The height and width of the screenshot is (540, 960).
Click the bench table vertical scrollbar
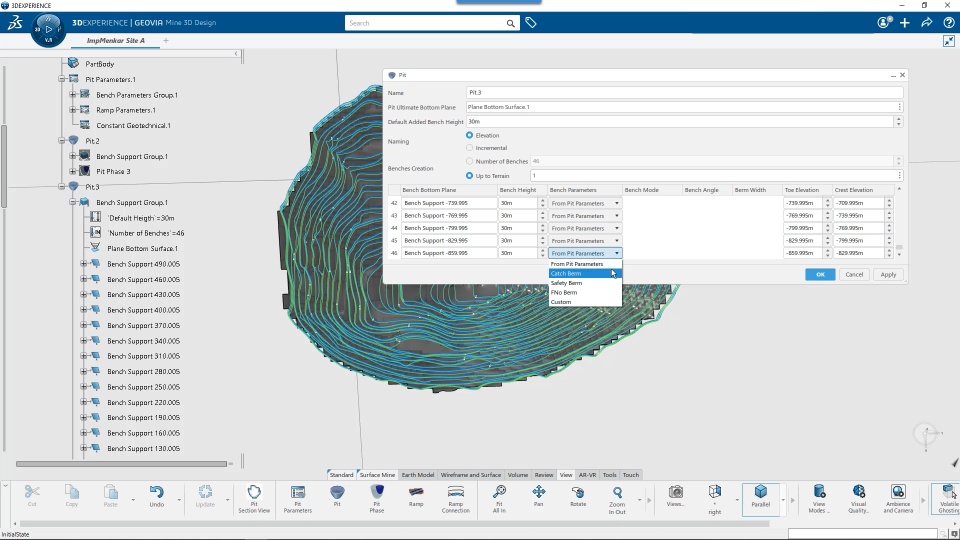point(899,247)
